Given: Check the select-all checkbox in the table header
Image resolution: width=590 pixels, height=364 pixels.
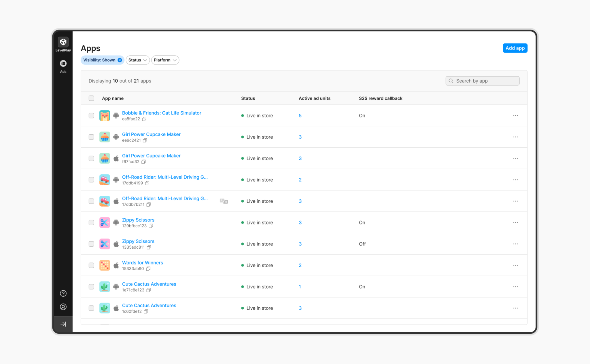Looking at the screenshot, I should point(91,98).
